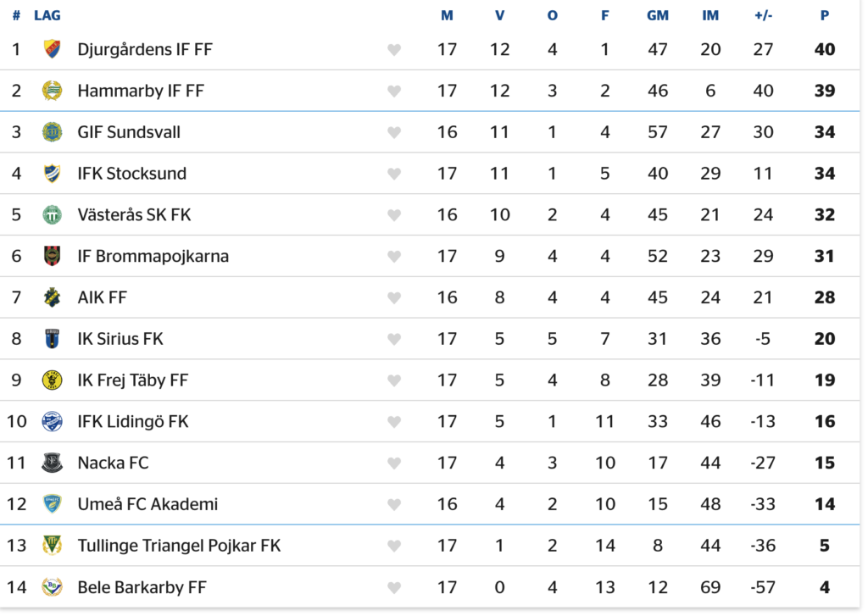
Task: Mark Bele Barkarby FF as favorite
Action: [x=394, y=588]
